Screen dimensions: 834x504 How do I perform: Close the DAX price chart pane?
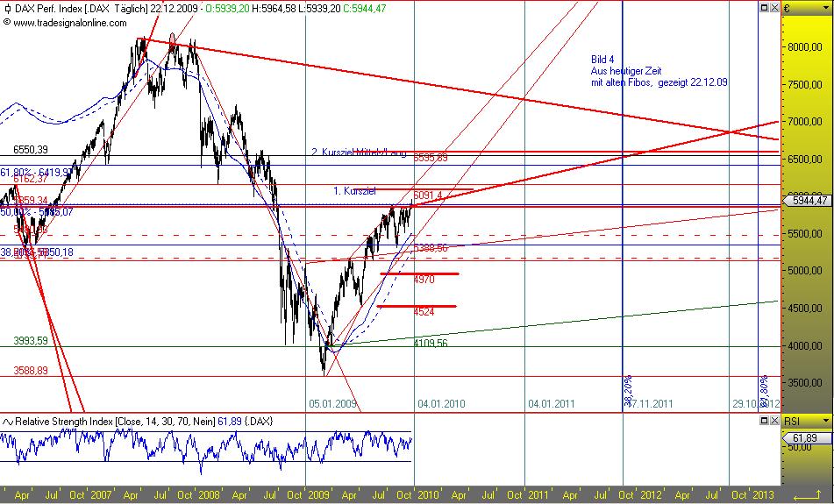[x=774, y=8]
